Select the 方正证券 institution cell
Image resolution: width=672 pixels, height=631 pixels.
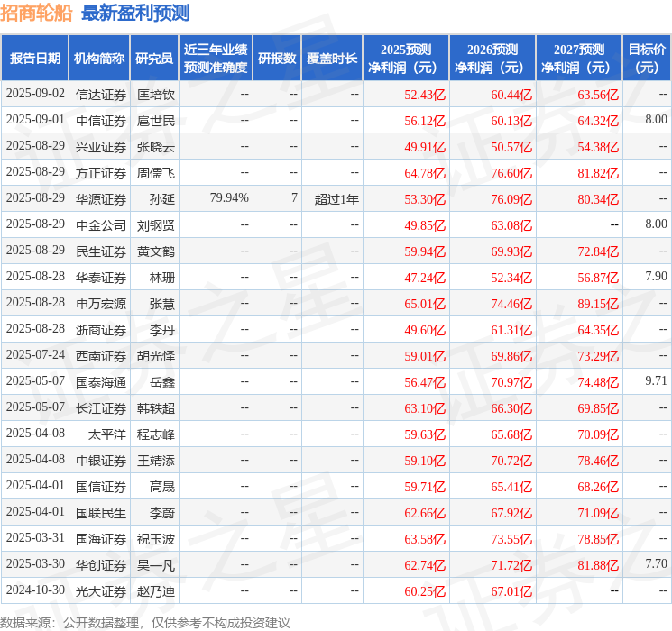(101, 173)
